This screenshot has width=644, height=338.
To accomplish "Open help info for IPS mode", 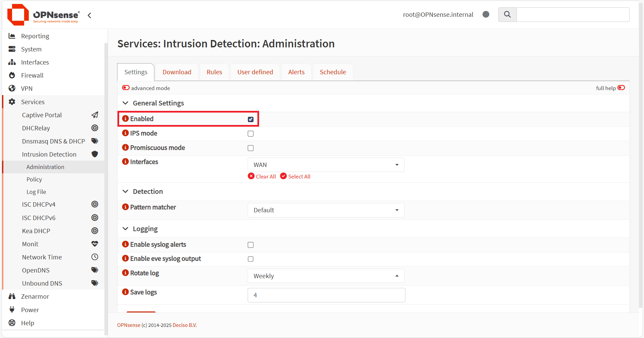I will click(x=126, y=133).
